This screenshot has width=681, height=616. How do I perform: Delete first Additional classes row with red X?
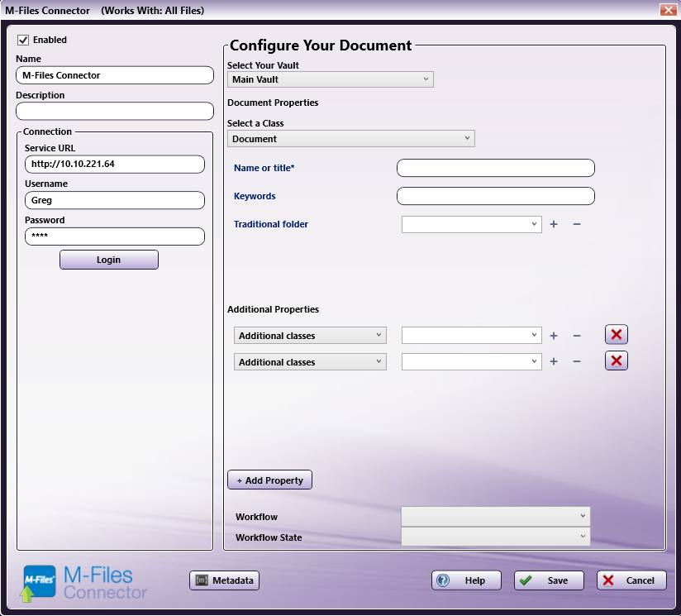tap(617, 335)
